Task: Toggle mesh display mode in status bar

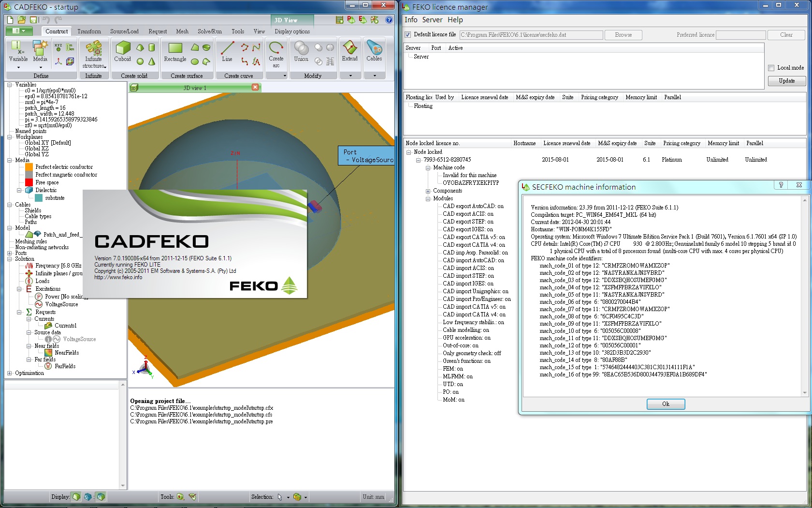Action: click(88, 496)
